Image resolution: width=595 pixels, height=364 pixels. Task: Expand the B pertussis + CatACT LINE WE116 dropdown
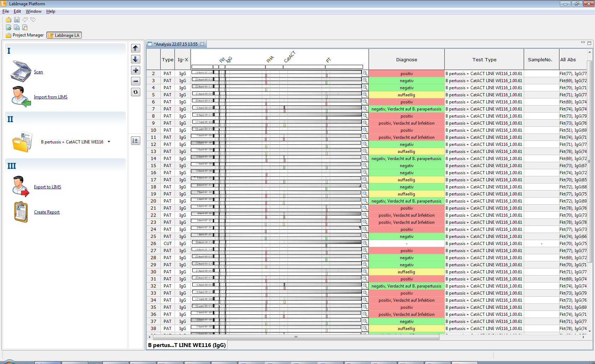109,142
